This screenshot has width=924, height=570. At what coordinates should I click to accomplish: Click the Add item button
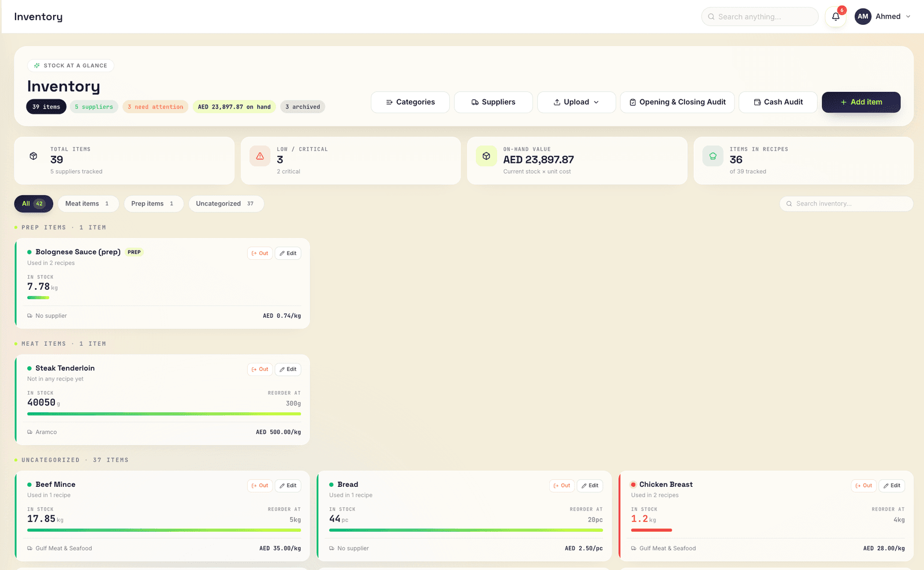coord(861,102)
